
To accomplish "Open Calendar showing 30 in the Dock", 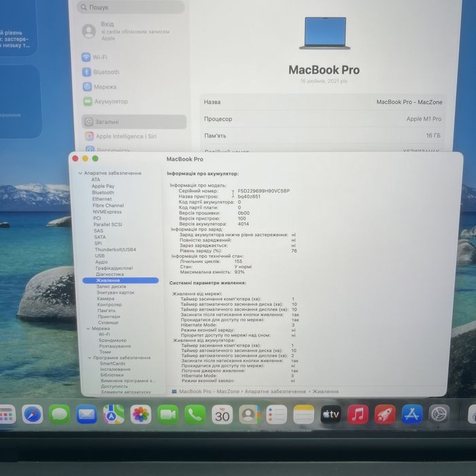I will tap(222, 414).
